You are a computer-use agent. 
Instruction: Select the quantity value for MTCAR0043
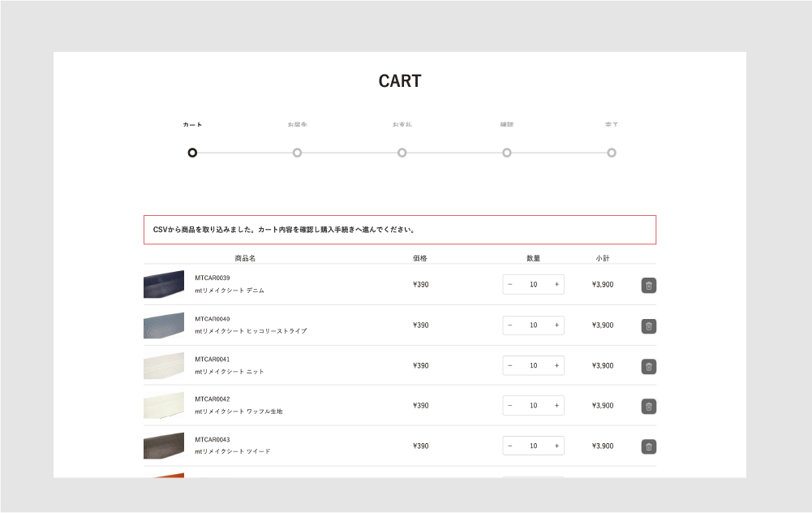point(533,446)
